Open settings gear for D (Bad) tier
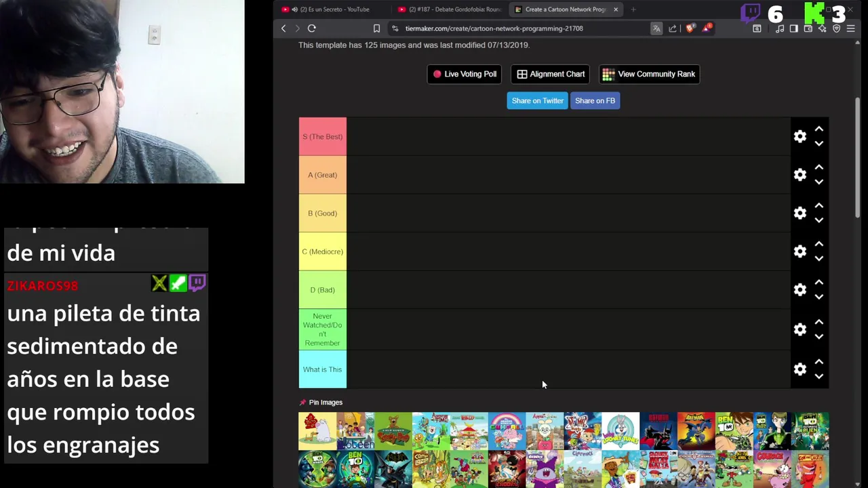This screenshot has height=488, width=868. [800, 289]
